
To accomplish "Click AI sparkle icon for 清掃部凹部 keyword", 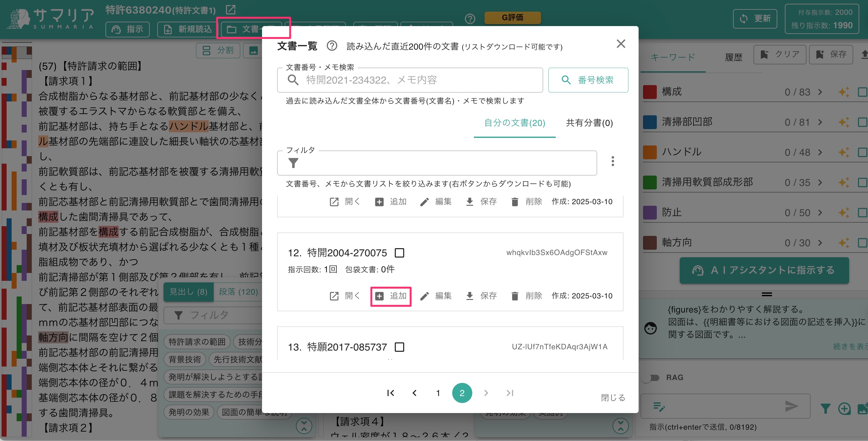I will pos(844,122).
